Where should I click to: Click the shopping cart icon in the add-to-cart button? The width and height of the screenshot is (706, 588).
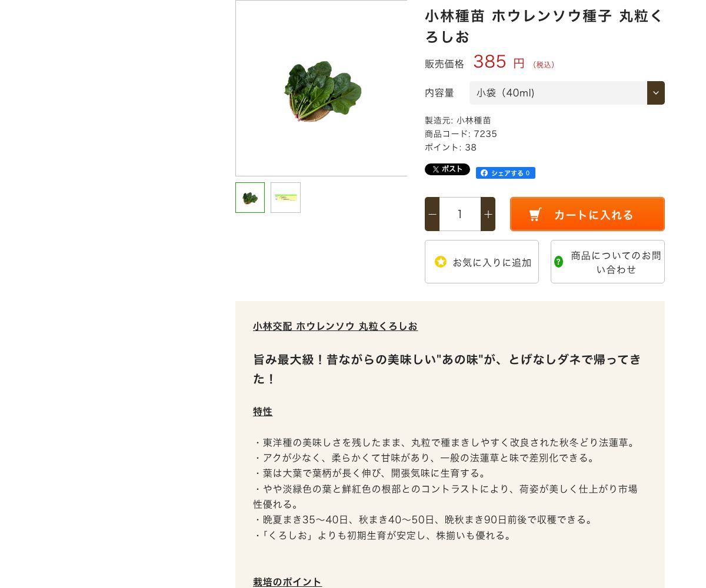tap(535, 214)
